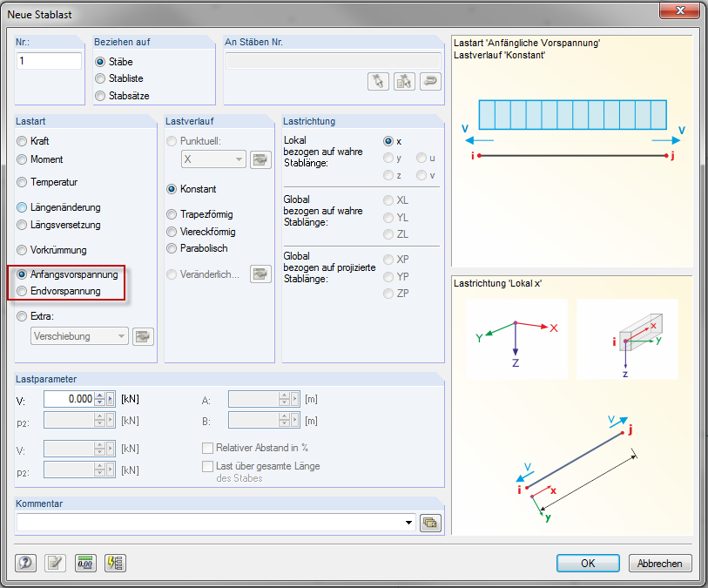Click the reverse member selection icon
Screen dimensions: 708x588
(x=430, y=81)
